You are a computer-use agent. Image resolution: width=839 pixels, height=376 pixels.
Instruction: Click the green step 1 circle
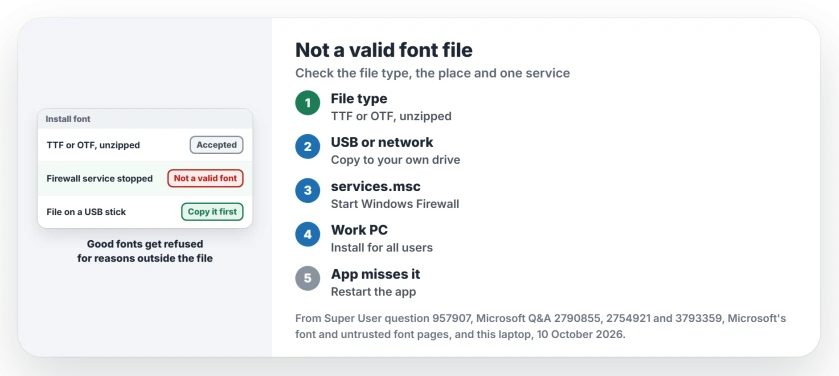point(308,103)
